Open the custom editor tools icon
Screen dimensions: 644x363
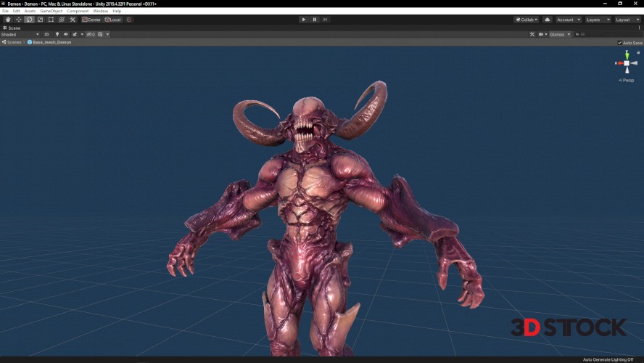click(x=73, y=20)
